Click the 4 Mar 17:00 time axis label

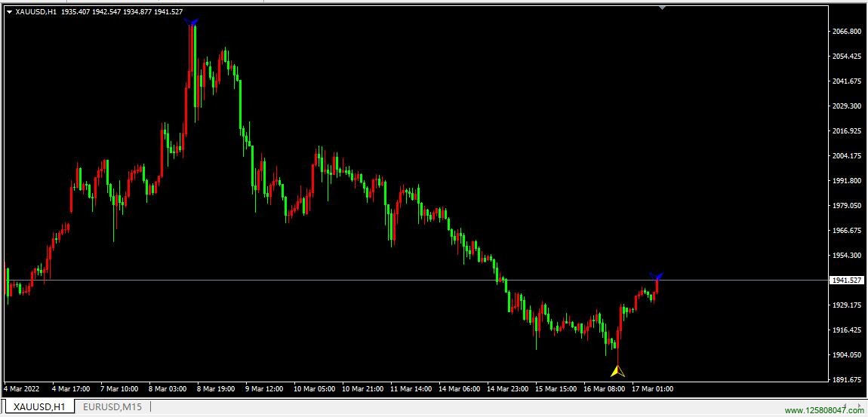[69, 389]
